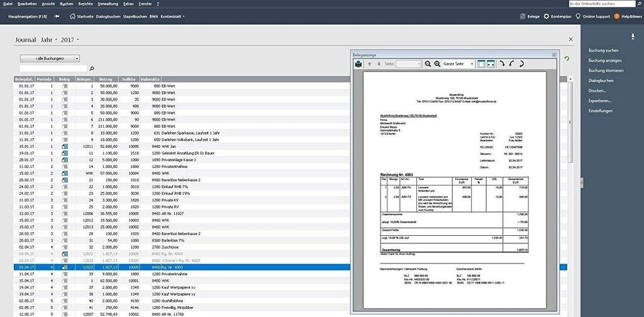
Task: Pin the Hauptnavigation panel
Action: point(57,16)
